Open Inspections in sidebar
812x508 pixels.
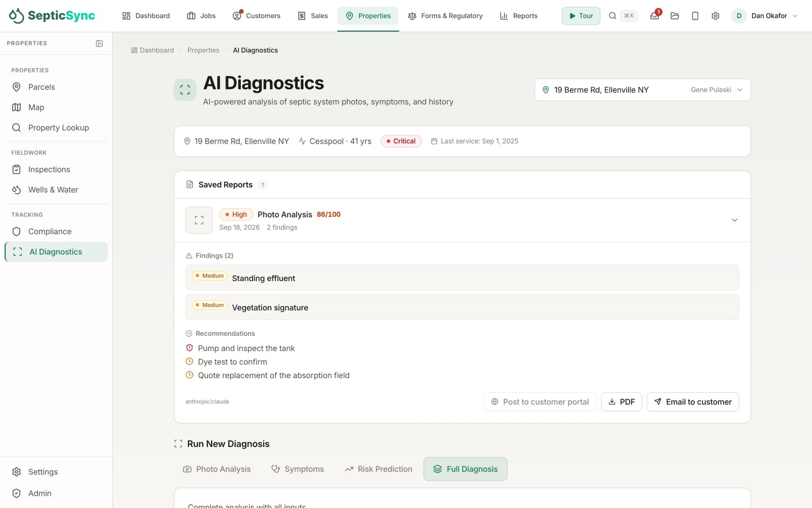[56, 170]
